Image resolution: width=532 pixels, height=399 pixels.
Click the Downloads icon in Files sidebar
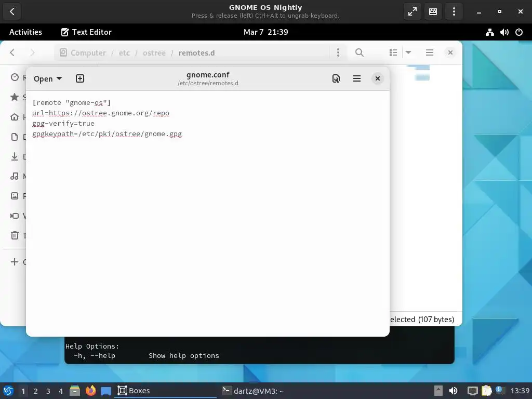click(x=15, y=156)
